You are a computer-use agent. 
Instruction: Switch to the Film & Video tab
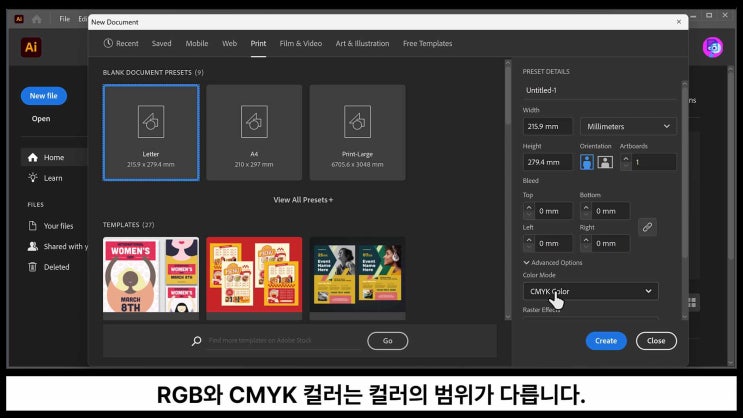tap(300, 44)
